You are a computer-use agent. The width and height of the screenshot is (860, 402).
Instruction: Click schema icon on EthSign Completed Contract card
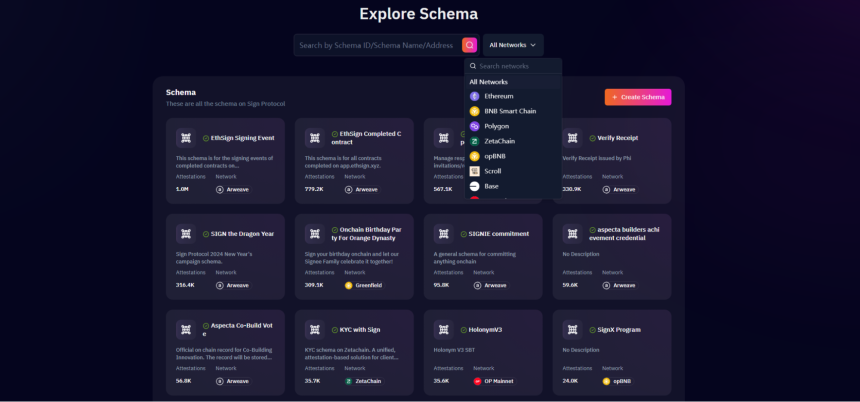315,138
